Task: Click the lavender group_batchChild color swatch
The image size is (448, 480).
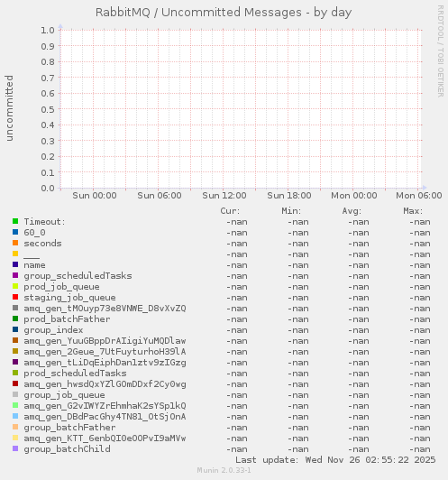Action: tap(15, 448)
